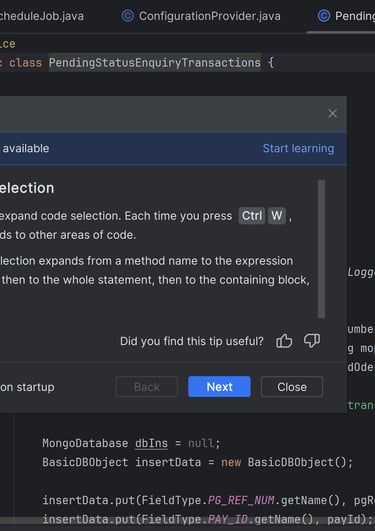Click the Close button
Image resolution: width=375 pixels, height=531 pixels.
[292, 387]
